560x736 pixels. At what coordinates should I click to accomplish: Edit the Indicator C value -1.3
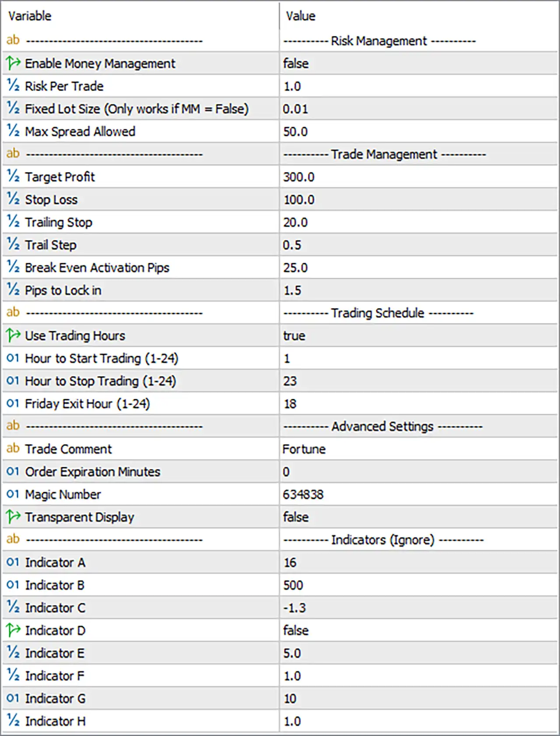point(294,608)
